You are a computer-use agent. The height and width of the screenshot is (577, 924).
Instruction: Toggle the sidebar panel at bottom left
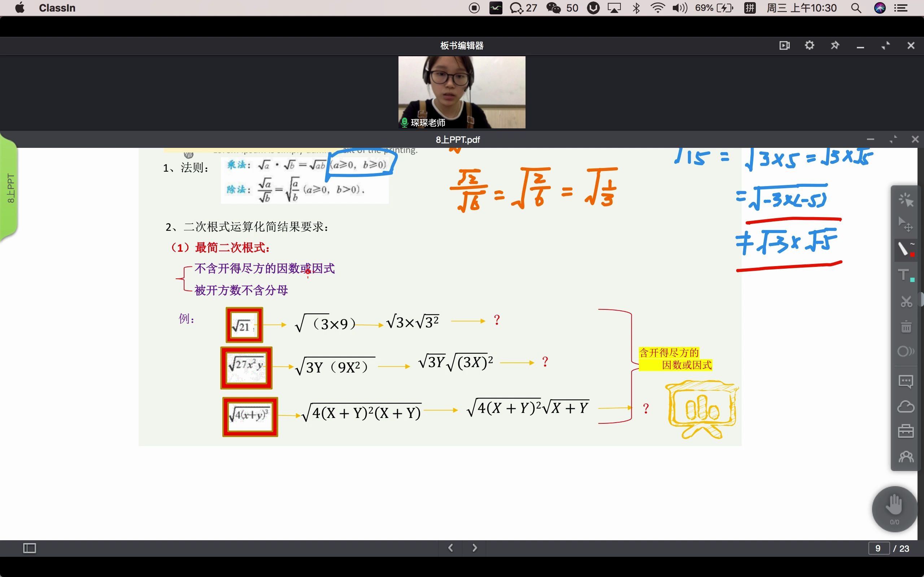[29, 548]
